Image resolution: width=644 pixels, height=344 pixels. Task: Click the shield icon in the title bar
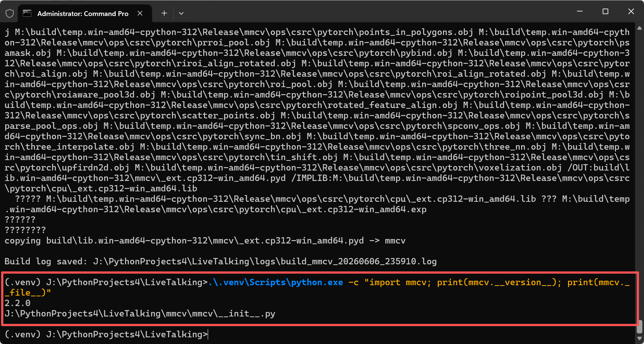[10, 14]
